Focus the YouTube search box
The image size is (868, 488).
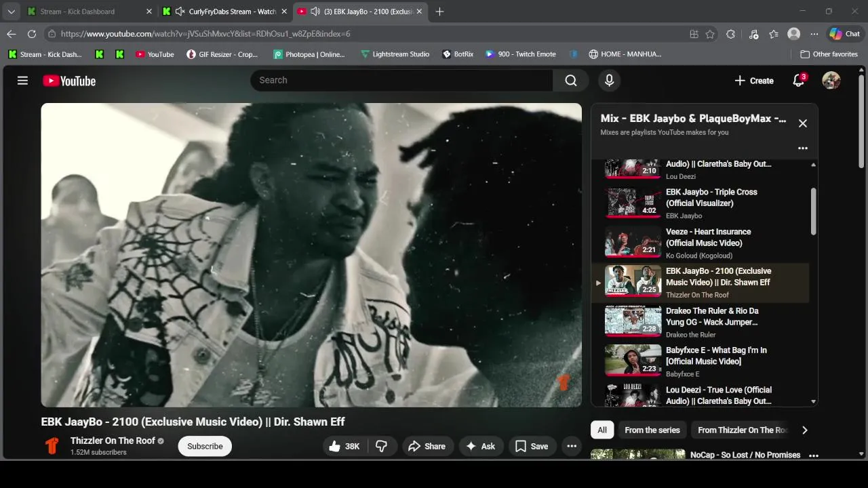(x=401, y=80)
